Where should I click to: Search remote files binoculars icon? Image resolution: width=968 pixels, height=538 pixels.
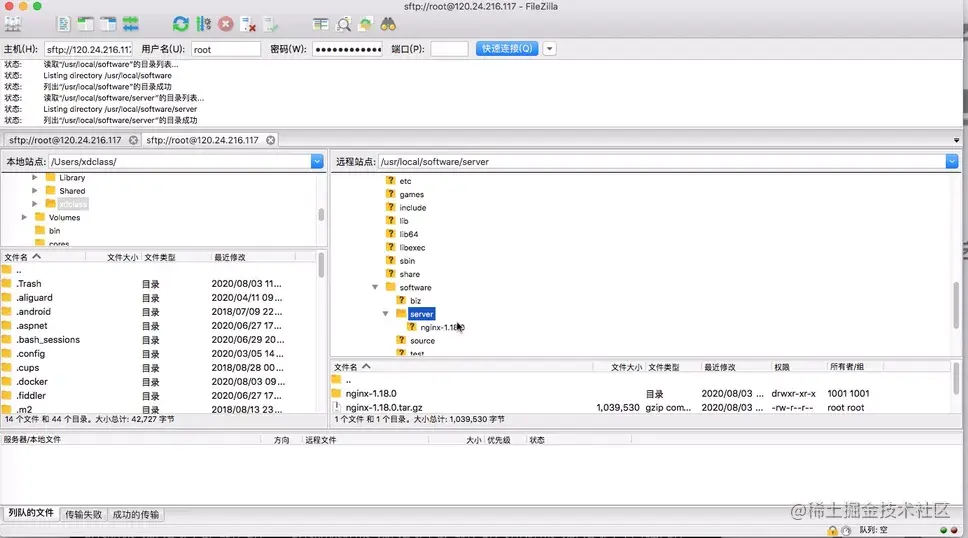pyautogui.click(x=388, y=24)
